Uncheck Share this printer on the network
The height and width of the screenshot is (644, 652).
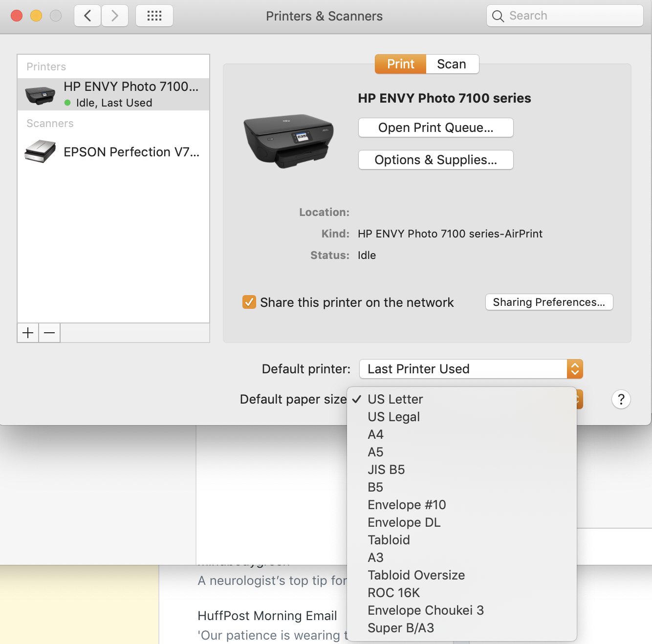(x=249, y=302)
